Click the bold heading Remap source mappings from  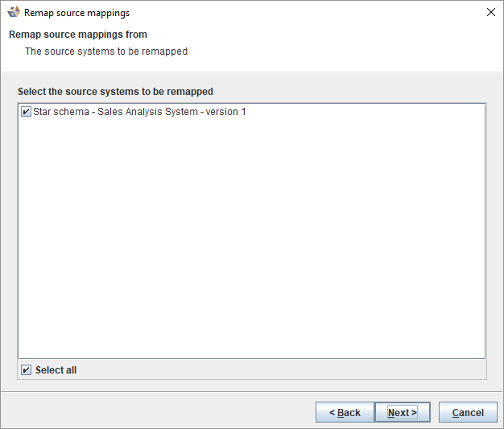[x=78, y=35]
